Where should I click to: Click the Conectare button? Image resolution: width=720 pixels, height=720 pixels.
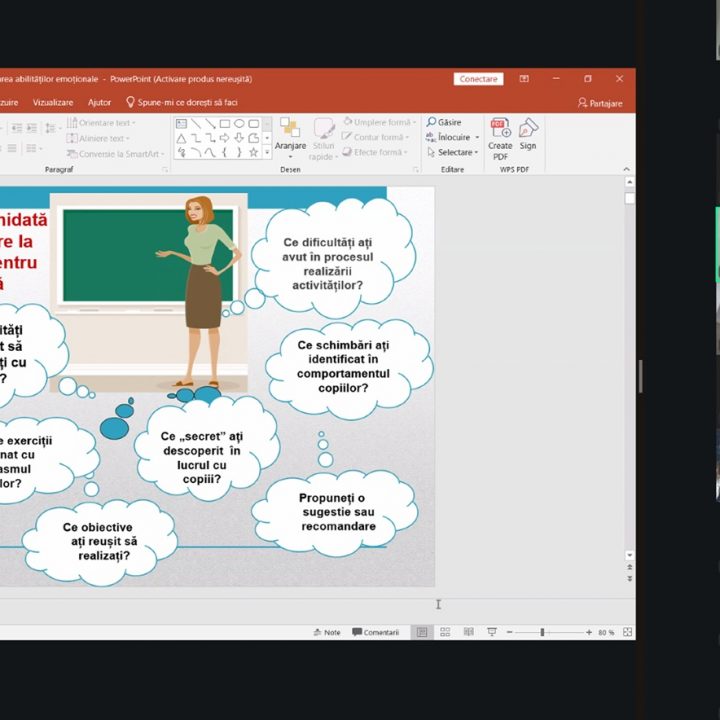pyautogui.click(x=479, y=79)
